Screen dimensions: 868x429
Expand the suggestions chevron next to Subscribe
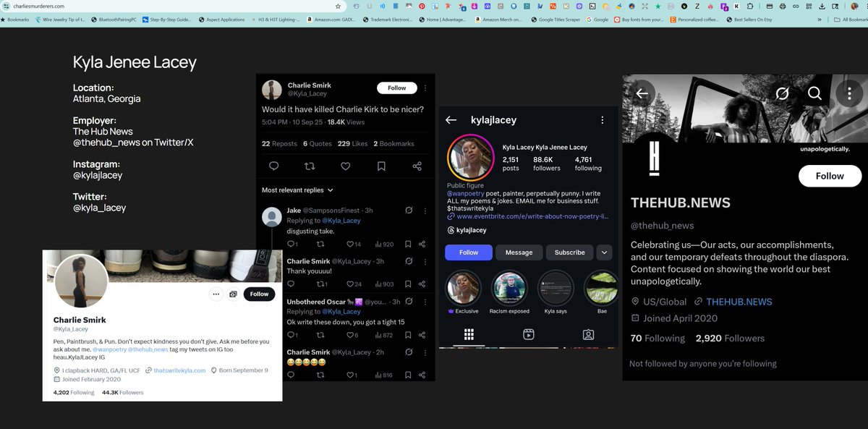604,252
